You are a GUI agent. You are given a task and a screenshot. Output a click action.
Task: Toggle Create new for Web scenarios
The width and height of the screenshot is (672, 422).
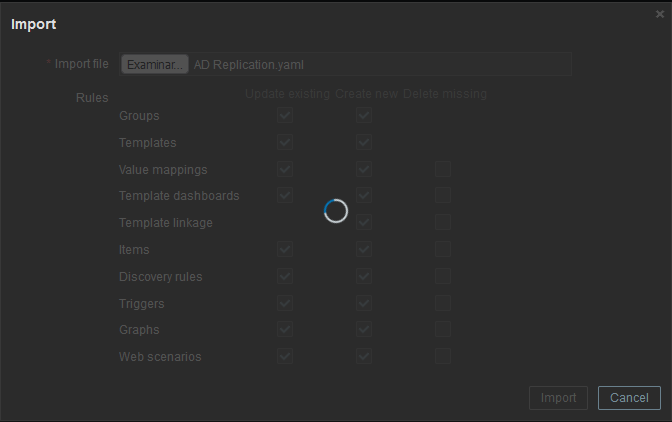364,357
